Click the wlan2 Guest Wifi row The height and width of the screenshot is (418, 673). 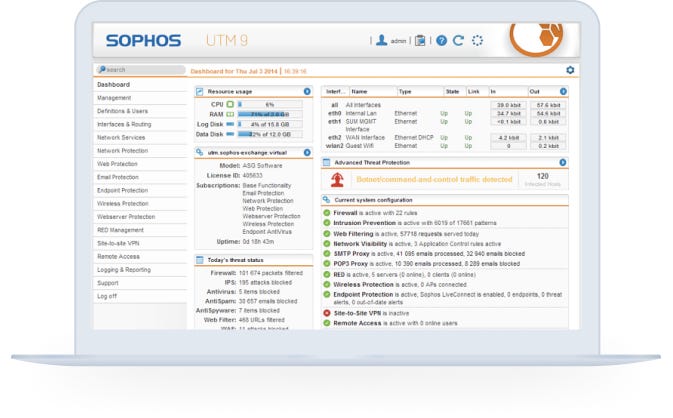click(445, 146)
